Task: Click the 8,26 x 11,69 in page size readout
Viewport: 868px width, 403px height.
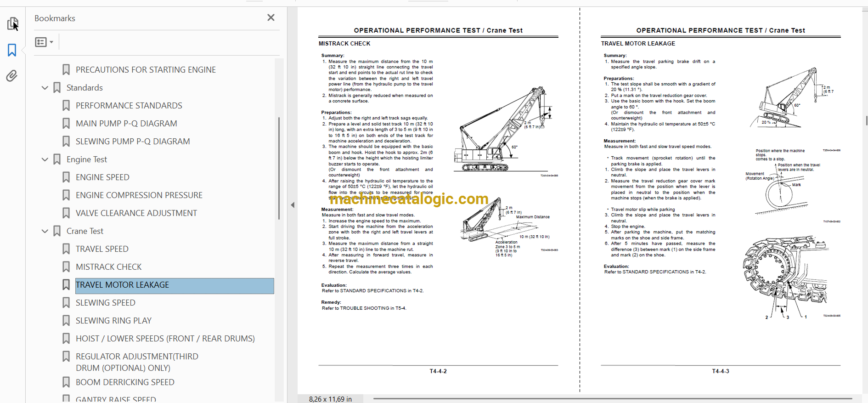Action: pyautogui.click(x=330, y=399)
